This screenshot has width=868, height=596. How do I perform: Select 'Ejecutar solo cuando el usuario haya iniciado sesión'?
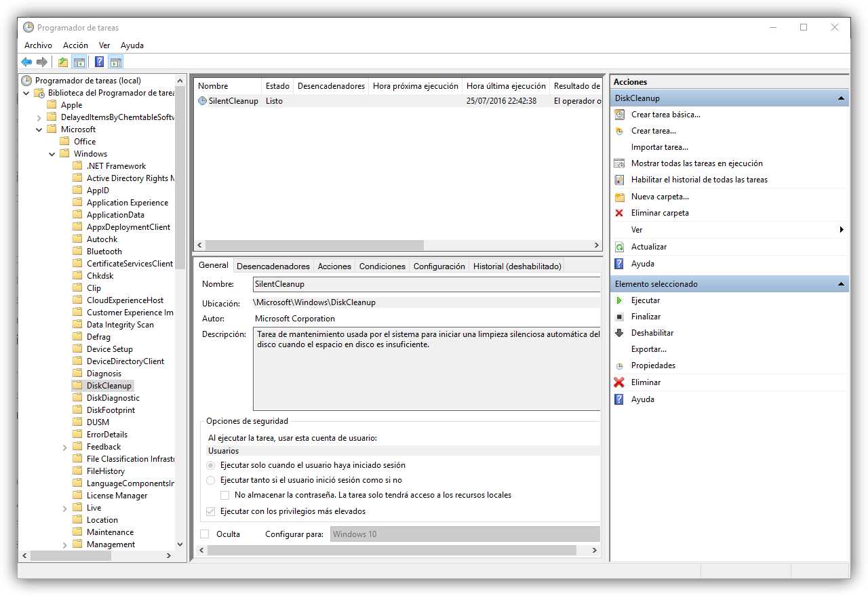pos(211,466)
